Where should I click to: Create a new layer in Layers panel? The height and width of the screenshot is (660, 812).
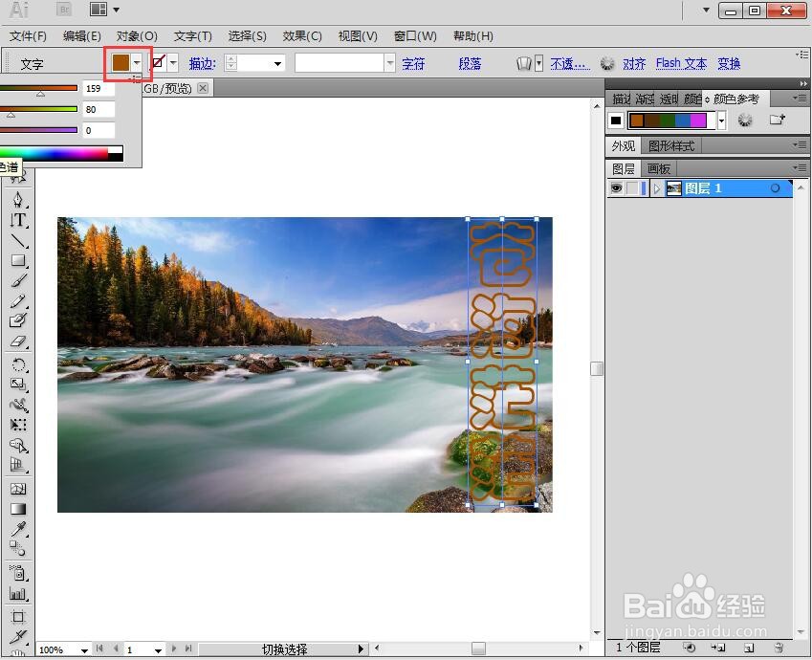tap(749, 648)
